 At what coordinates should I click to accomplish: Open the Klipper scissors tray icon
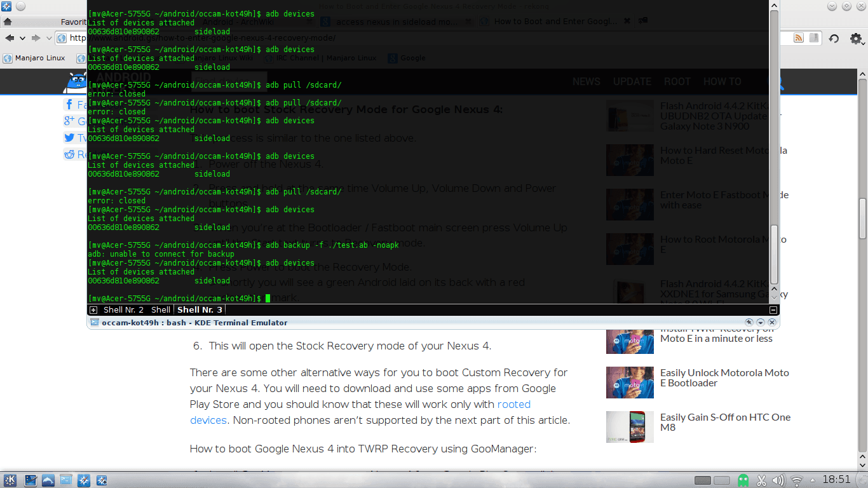(x=762, y=480)
